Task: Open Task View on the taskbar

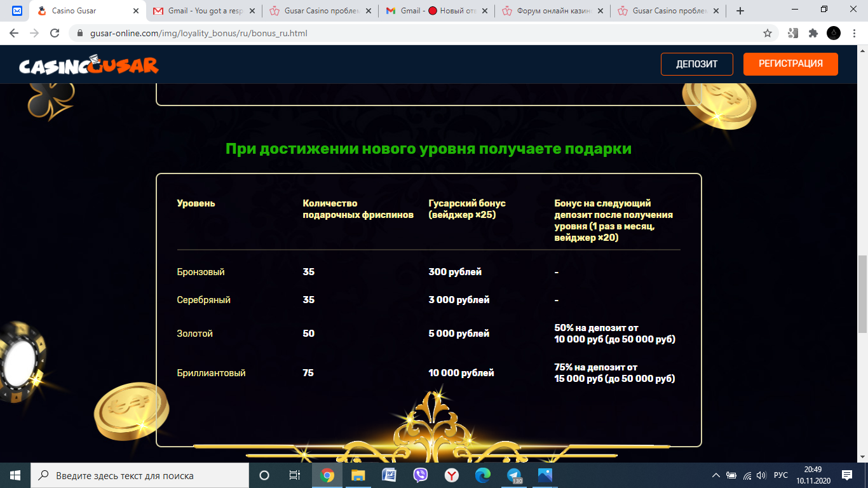Action: [x=295, y=475]
